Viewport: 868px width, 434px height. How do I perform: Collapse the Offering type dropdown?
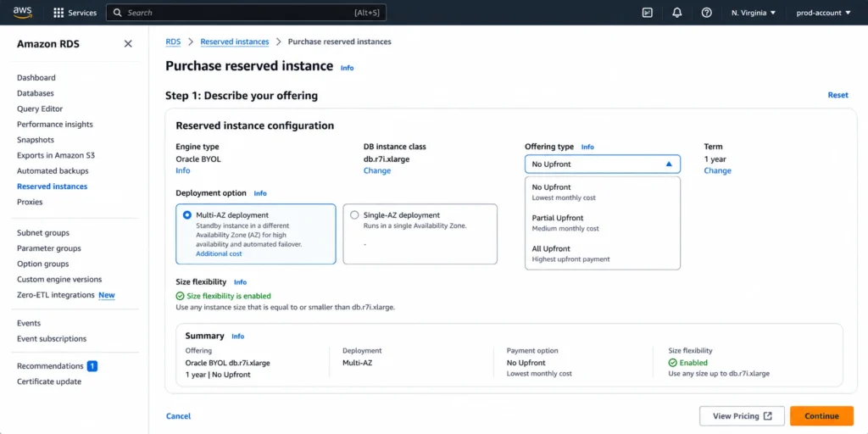coord(603,164)
